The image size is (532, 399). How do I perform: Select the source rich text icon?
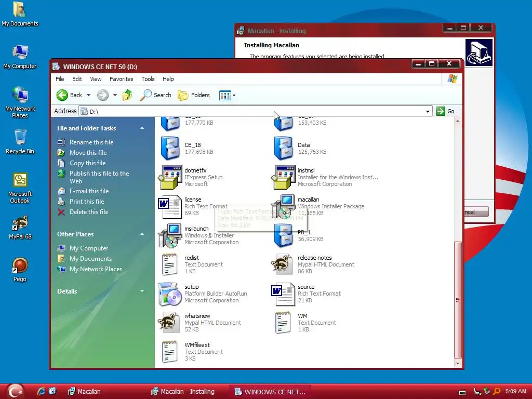(283, 294)
